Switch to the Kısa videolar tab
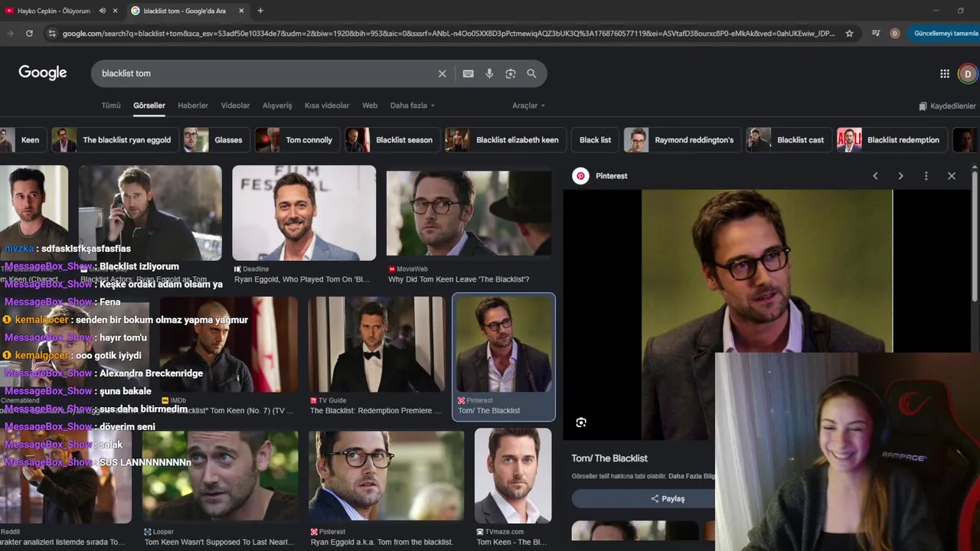The image size is (980, 551). click(327, 106)
